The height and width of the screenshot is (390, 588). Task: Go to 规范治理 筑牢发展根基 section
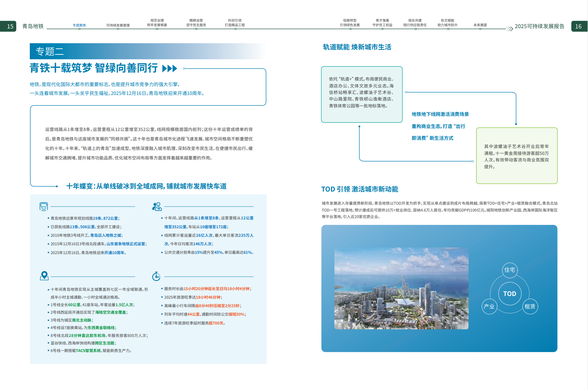tap(157, 23)
